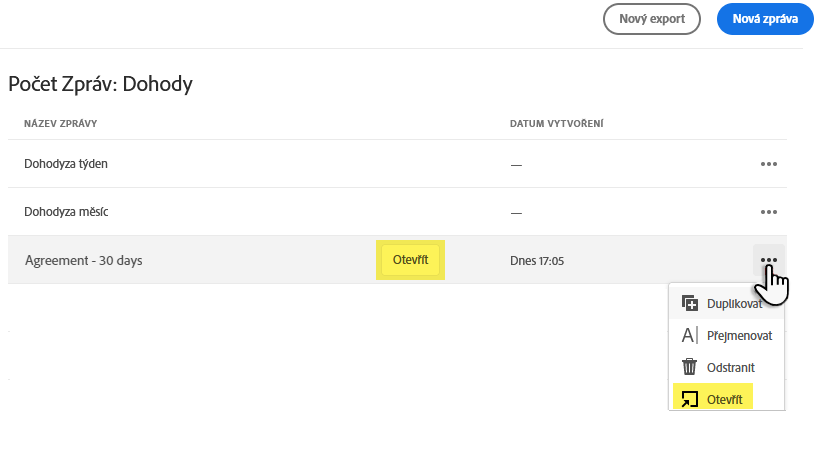Screen dimensions: 830x455
Task: Select the Agreement - 30 days report name
Action: (x=83, y=260)
